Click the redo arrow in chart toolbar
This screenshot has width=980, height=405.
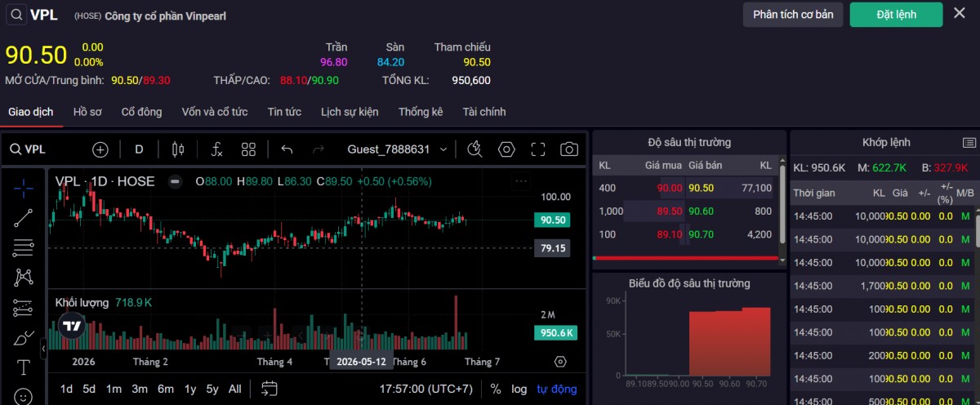[318, 149]
